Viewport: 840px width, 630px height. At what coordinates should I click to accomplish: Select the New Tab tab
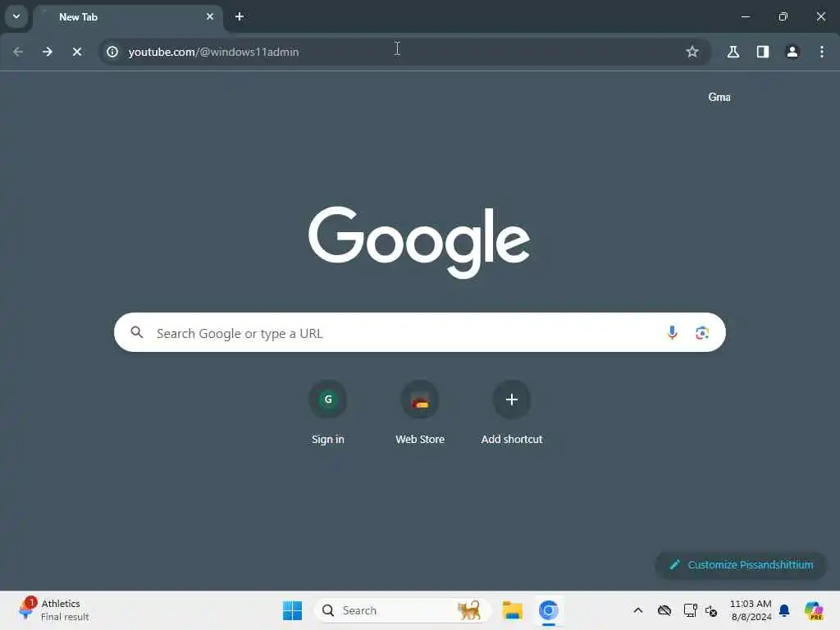point(128,17)
